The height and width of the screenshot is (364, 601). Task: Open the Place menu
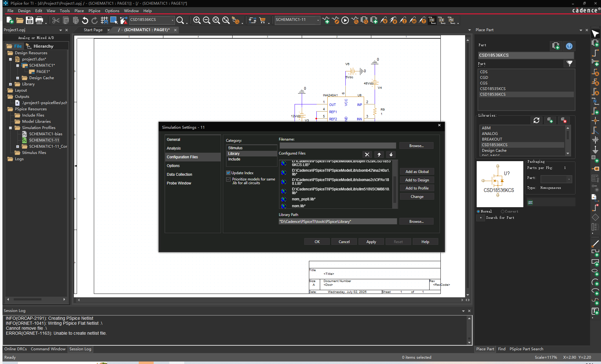pyautogui.click(x=79, y=11)
